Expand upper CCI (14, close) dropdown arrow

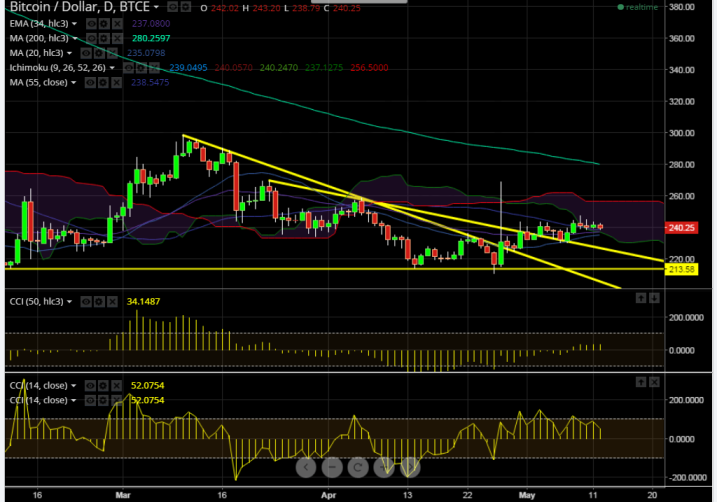click(x=74, y=385)
